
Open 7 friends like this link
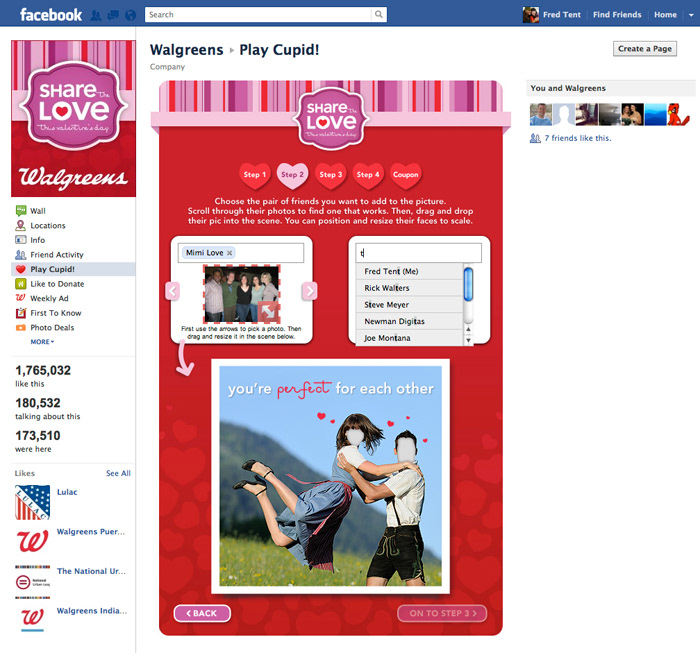click(x=578, y=138)
